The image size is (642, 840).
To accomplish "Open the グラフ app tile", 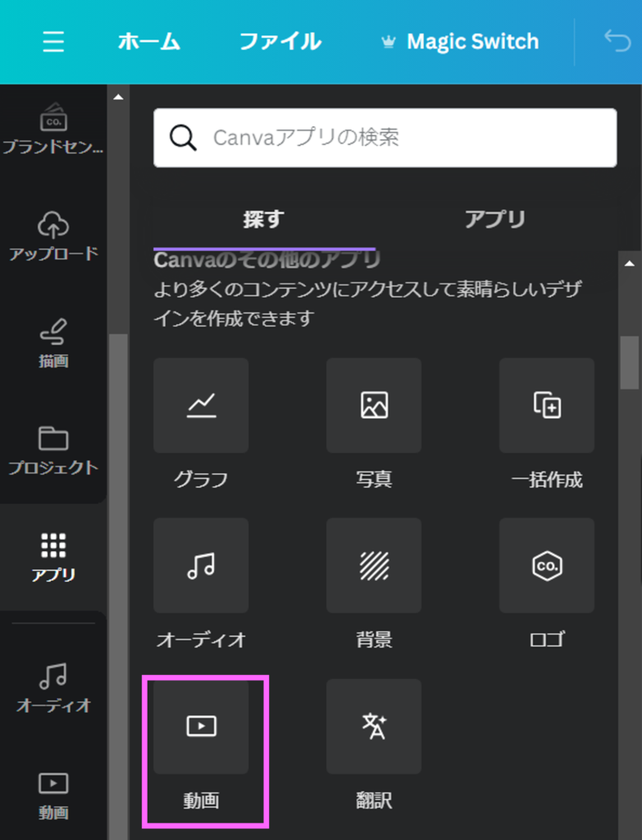I will tap(201, 405).
